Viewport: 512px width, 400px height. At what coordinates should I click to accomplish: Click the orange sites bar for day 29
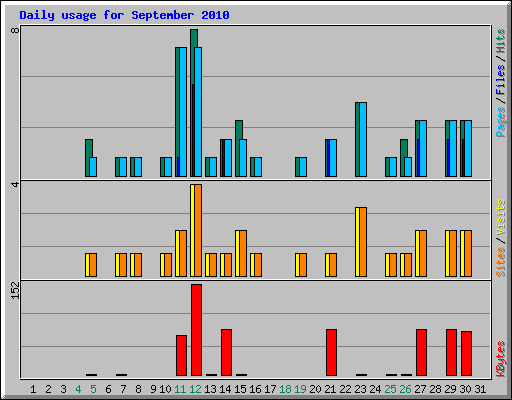pyautogui.click(x=453, y=253)
